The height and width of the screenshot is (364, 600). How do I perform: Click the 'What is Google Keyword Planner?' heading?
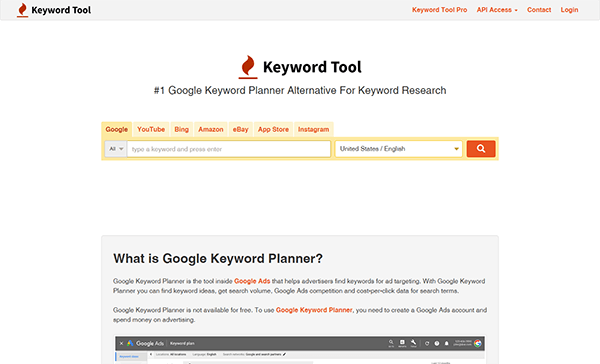pyautogui.click(x=218, y=258)
